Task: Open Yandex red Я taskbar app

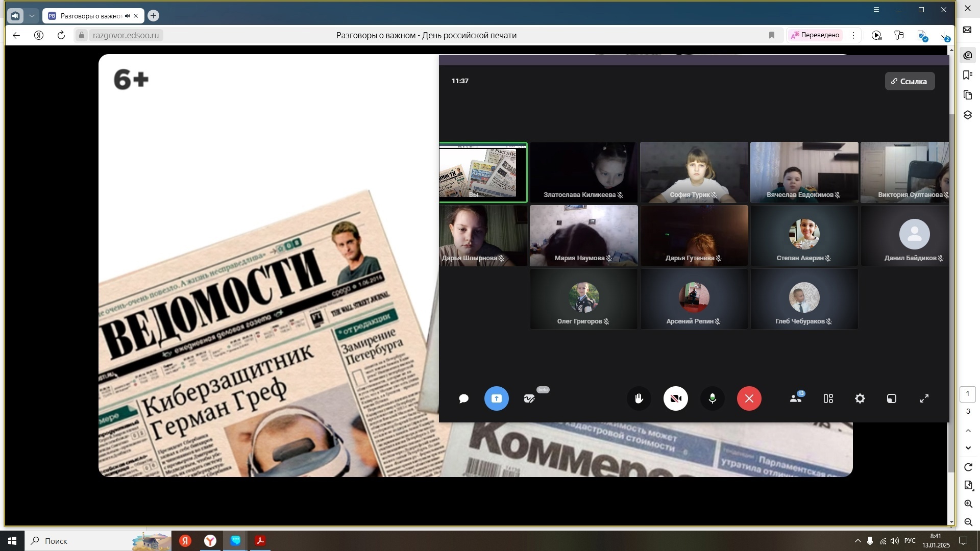Action: pyautogui.click(x=185, y=541)
